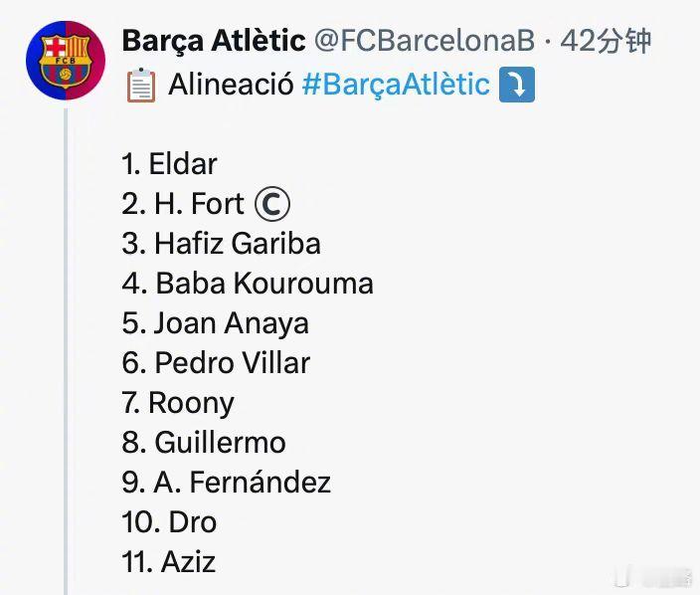This screenshot has width=700, height=595.
Task: Select lineup entry 4. Baba Kourouma
Action: [248, 284]
